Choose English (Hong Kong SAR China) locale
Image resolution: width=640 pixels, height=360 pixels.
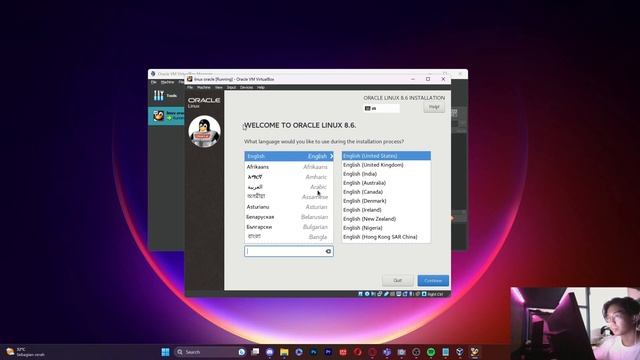click(x=386, y=237)
